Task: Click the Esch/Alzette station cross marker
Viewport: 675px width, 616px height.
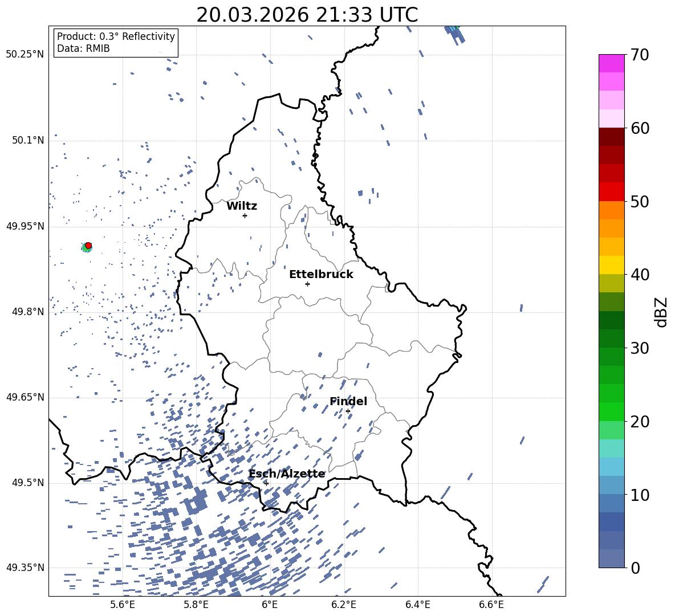Action: point(266,483)
